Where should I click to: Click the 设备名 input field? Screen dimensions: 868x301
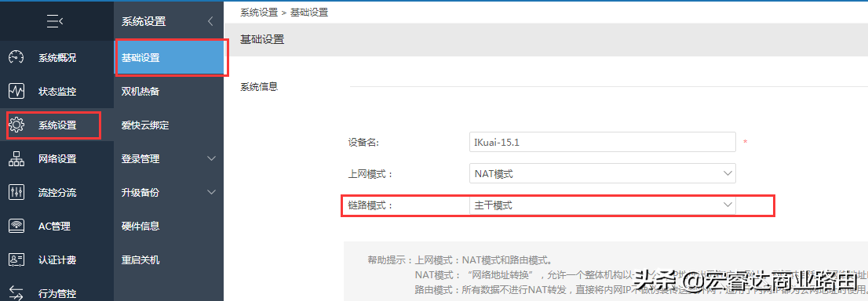602,142
